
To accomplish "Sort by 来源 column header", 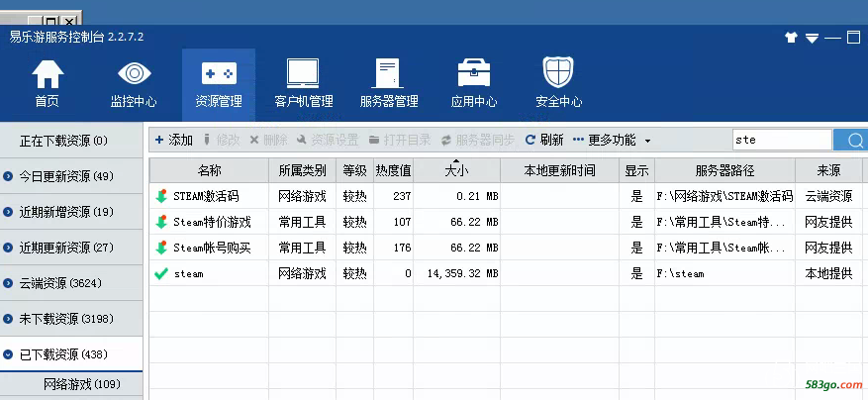I will pyautogui.click(x=828, y=170).
